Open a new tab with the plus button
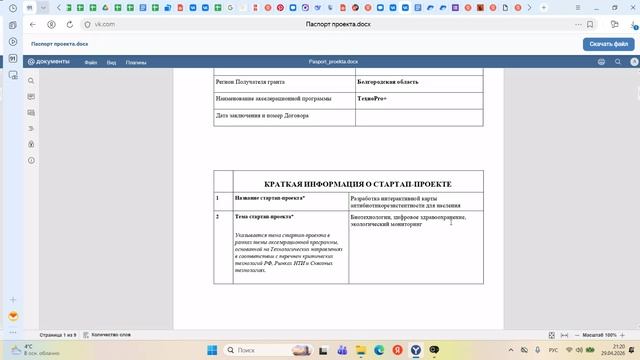 543,8
